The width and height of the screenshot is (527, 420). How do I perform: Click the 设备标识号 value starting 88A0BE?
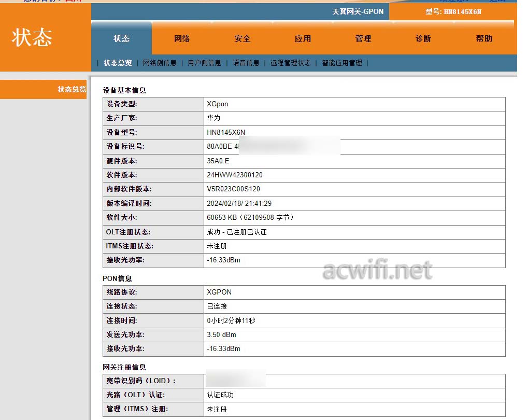223,146
